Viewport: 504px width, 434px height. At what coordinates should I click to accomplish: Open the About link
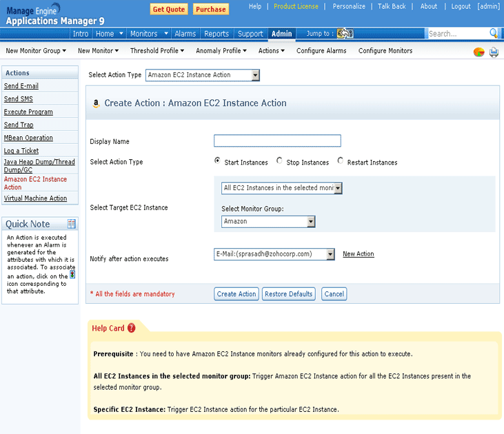point(428,6)
